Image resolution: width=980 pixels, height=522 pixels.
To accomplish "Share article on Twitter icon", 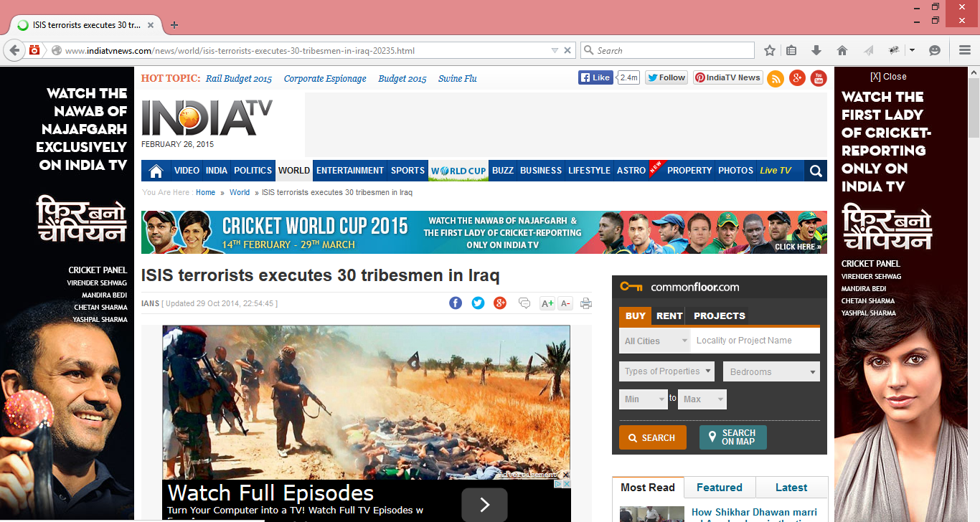I will 478,303.
